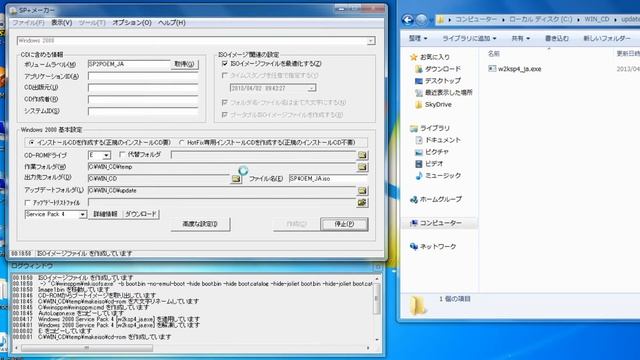The image size is (640, 360).
Task: Select the w2ksp4_ja.exe file icon
Action: click(x=492, y=69)
